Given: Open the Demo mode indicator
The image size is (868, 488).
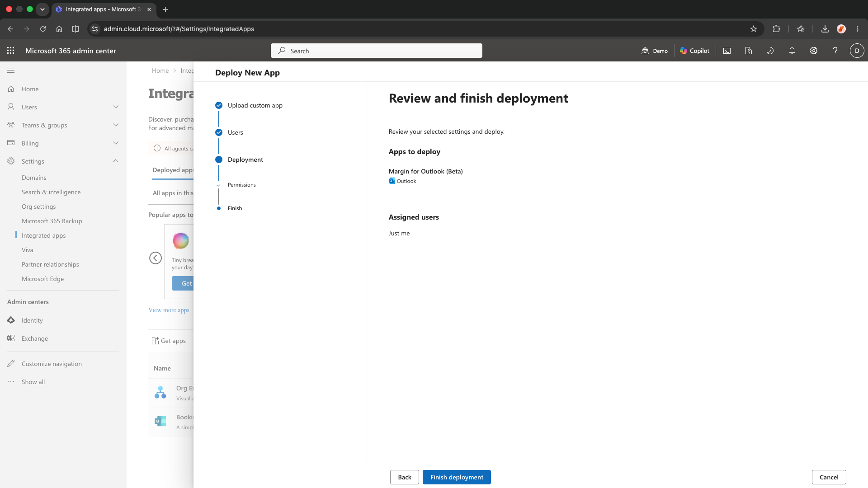Looking at the screenshot, I should coord(655,51).
